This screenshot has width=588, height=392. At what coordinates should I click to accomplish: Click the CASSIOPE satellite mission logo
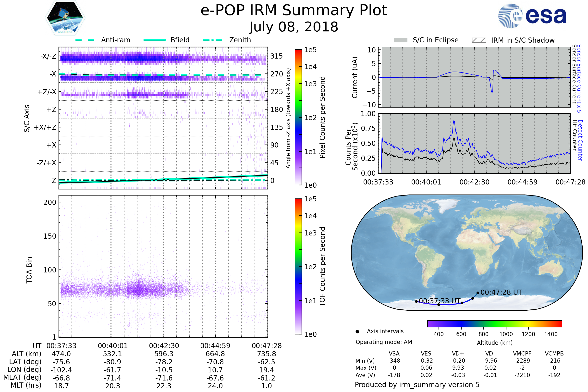click(65, 18)
